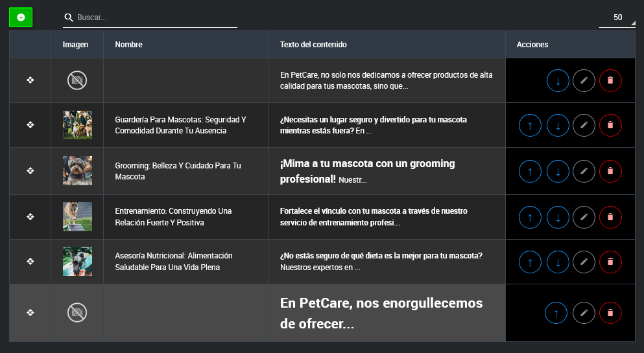Viewport: 644px width, 353px height.
Task: Edit the Guardería Para Mascotas row
Action: 584,126
